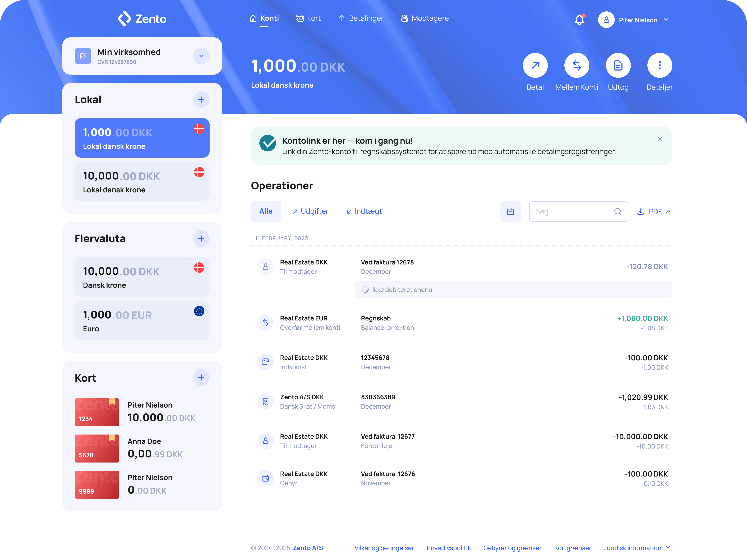Go to the Konti tab
Viewport: 747px width, 560px height.
click(x=264, y=18)
